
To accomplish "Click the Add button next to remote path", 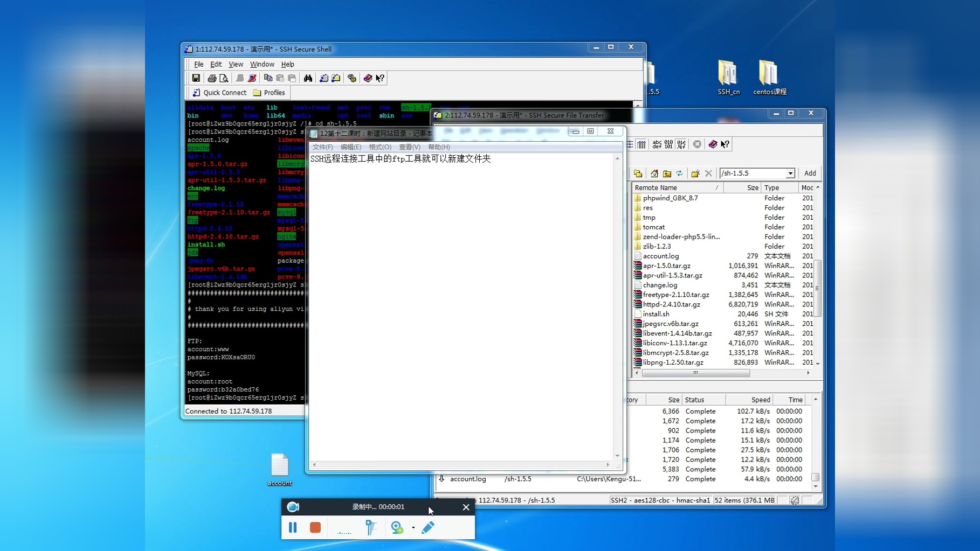I will pyautogui.click(x=810, y=173).
